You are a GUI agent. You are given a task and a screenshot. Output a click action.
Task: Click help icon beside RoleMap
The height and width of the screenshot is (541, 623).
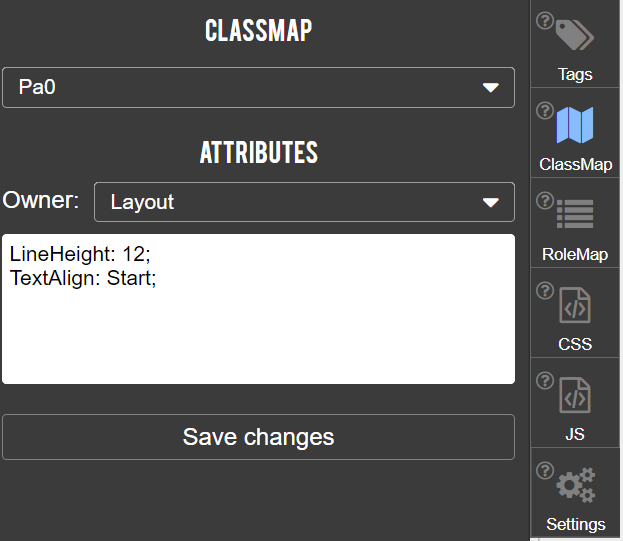(545, 200)
